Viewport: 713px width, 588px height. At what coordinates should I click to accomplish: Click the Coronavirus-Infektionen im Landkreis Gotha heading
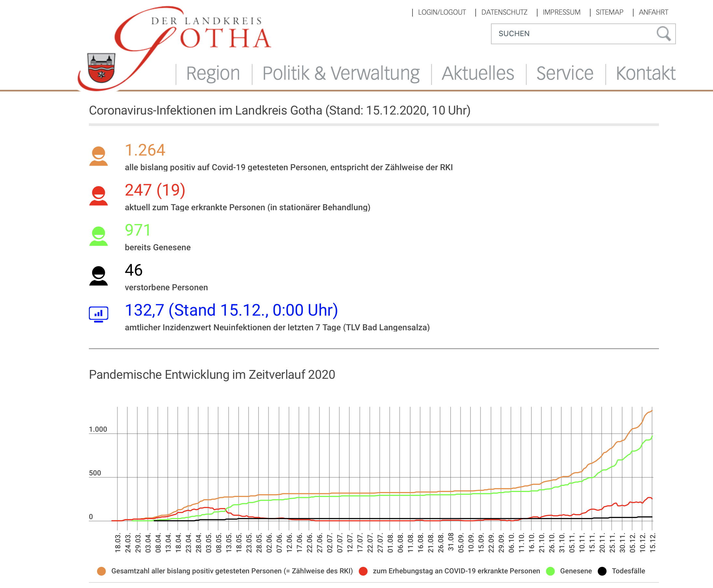[280, 110]
